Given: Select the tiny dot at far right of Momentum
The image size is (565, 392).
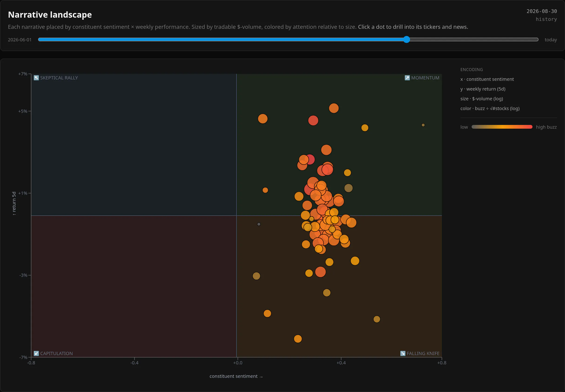Looking at the screenshot, I should 423,125.
